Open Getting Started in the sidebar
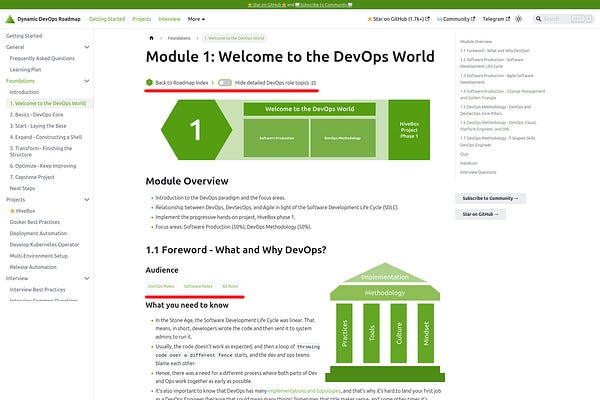Screen dimensions: 600x400 tap(24, 36)
